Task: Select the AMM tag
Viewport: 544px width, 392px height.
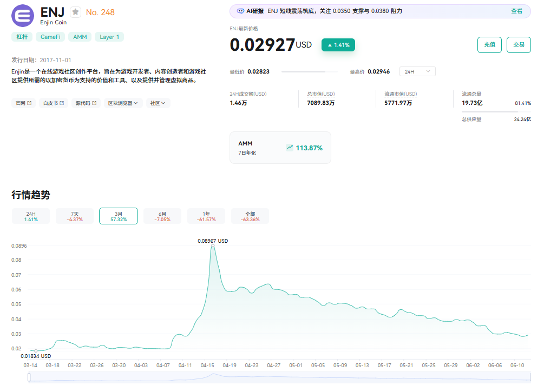Action: tap(80, 37)
